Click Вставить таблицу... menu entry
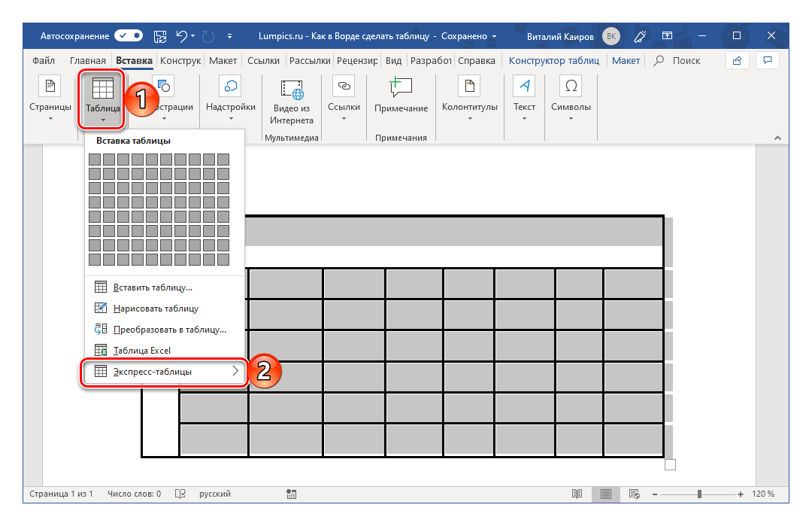Image resolution: width=812 pixels, height=526 pixels. coord(153,287)
